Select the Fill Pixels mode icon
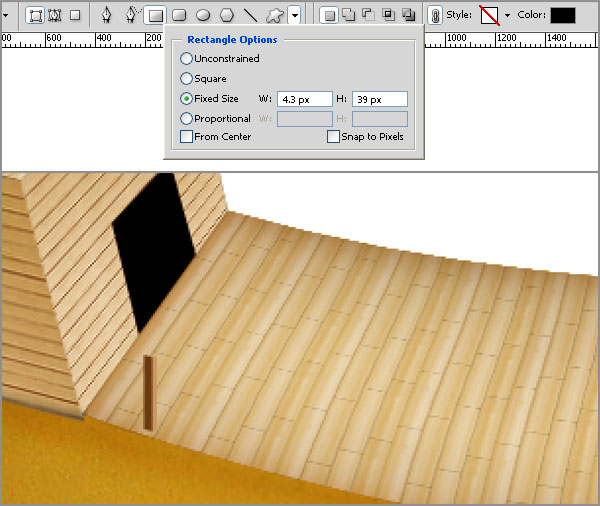This screenshot has height=506, width=600. (x=75, y=15)
